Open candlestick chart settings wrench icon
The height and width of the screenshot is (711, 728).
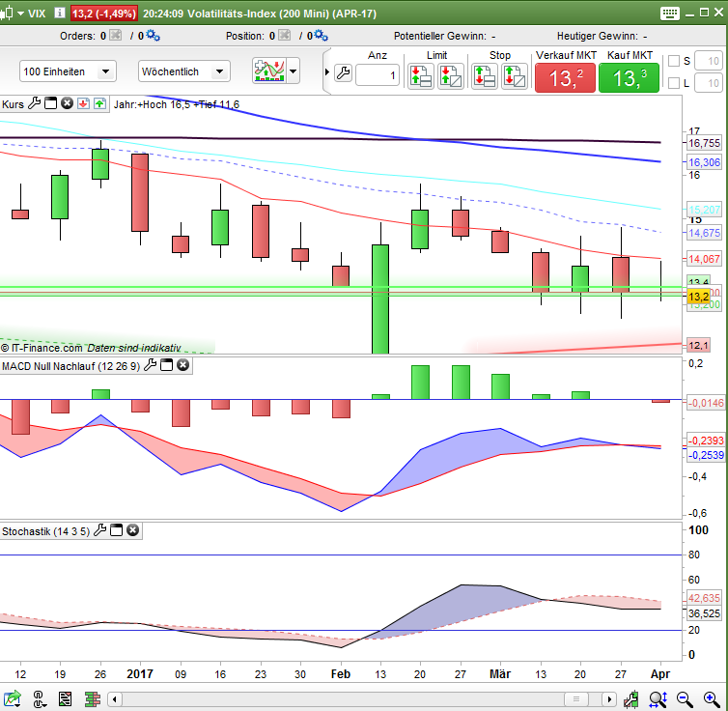click(630, 698)
